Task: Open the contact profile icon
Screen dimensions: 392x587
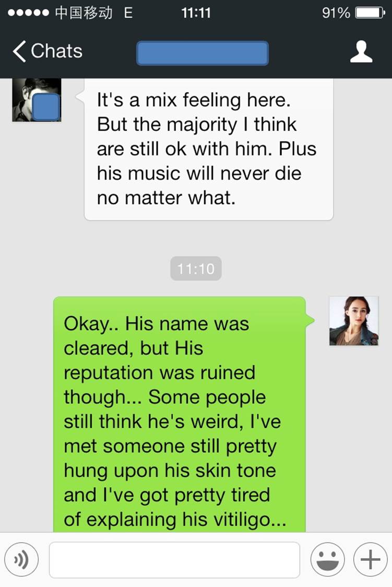Action: pyautogui.click(x=361, y=52)
